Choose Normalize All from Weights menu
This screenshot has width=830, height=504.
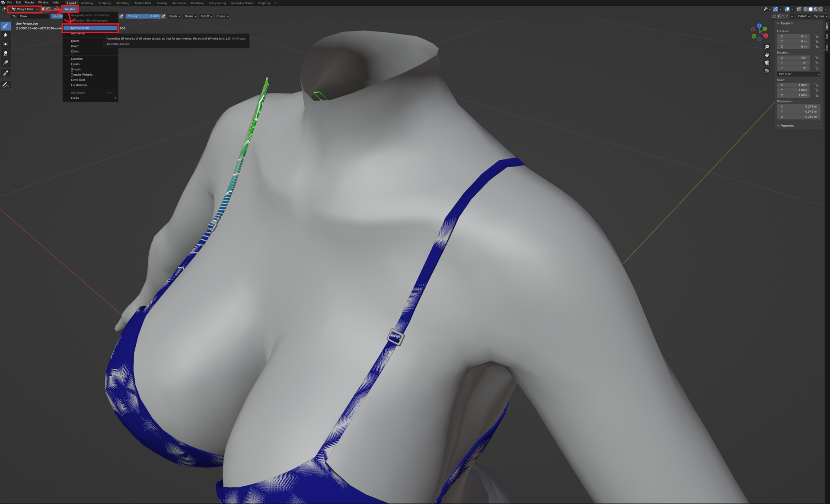click(x=90, y=28)
